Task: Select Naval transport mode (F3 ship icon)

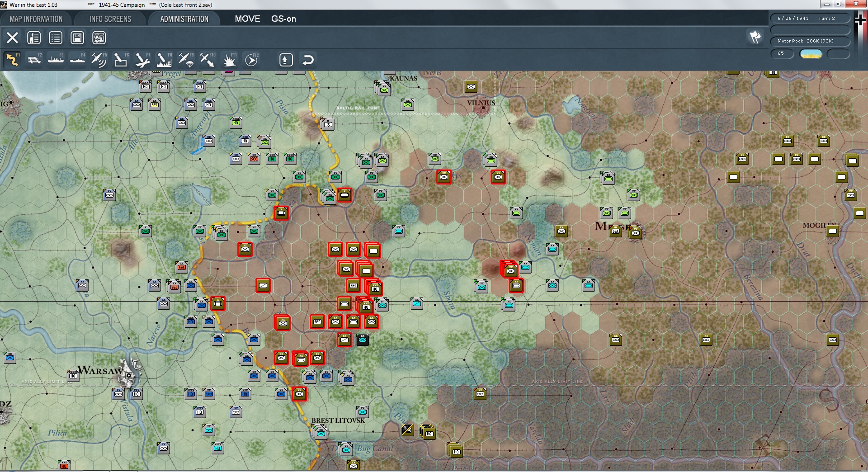Action: tap(56, 60)
